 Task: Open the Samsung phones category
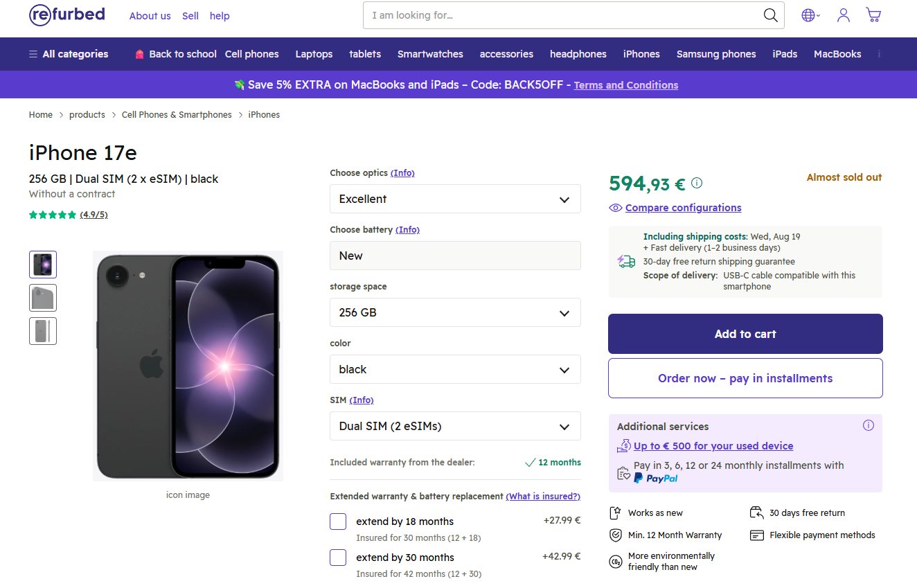click(716, 54)
